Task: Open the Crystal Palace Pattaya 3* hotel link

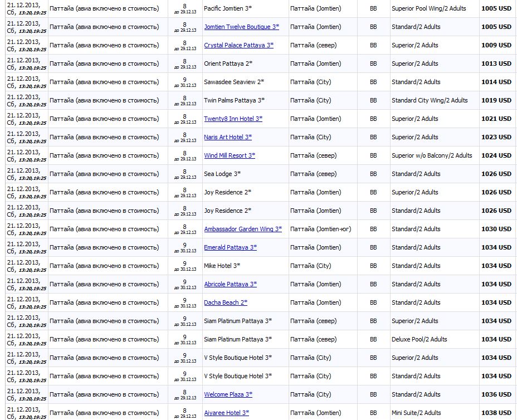Action: (238, 45)
